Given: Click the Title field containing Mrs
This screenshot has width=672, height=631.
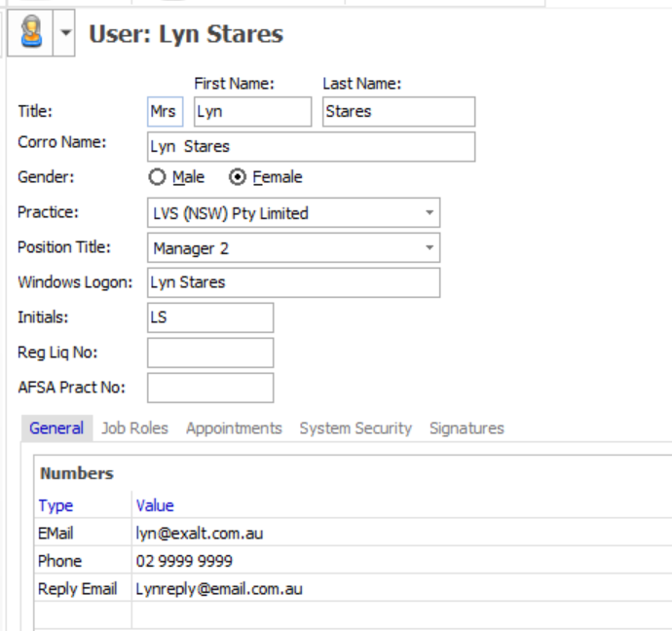Looking at the screenshot, I should [164, 112].
